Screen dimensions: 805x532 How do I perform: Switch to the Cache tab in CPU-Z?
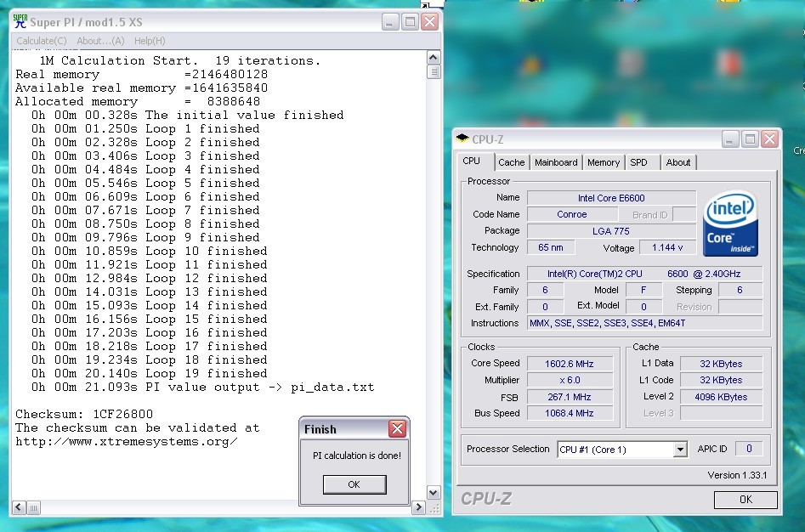(512, 162)
